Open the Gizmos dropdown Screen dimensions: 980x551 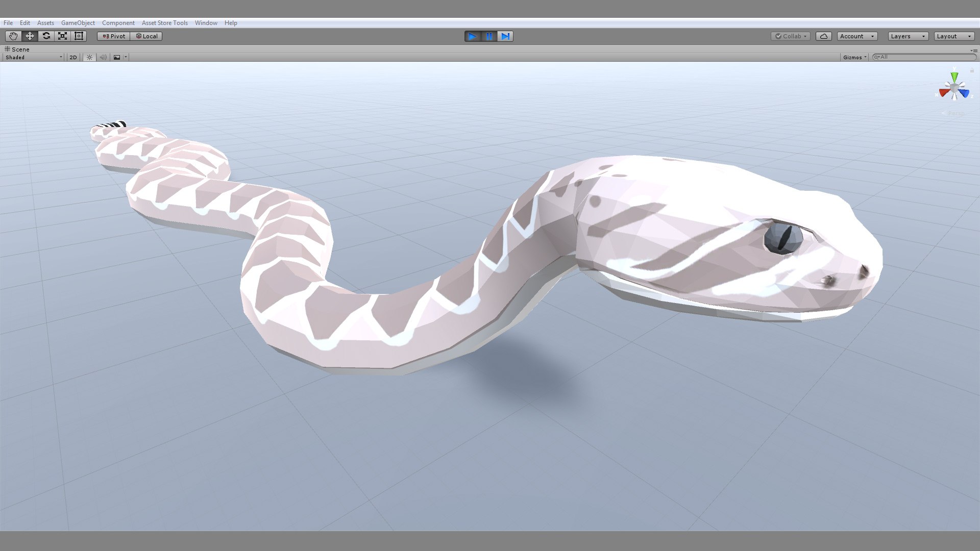click(854, 57)
